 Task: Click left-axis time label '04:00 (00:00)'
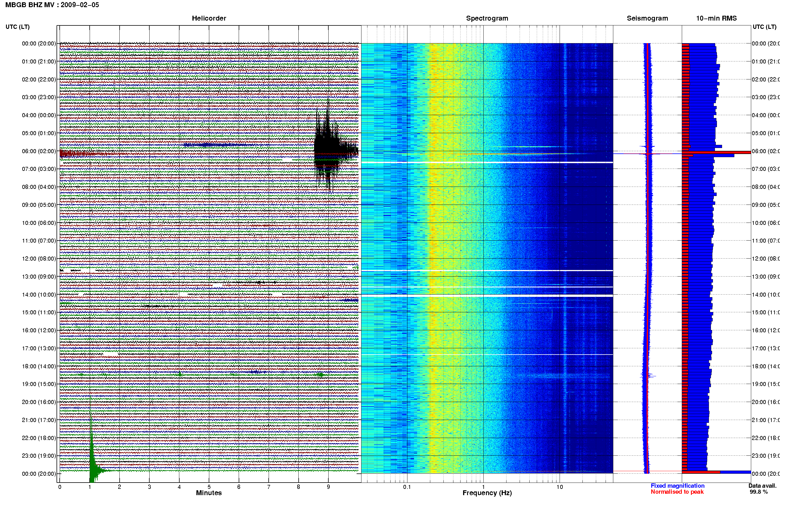(39, 115)
